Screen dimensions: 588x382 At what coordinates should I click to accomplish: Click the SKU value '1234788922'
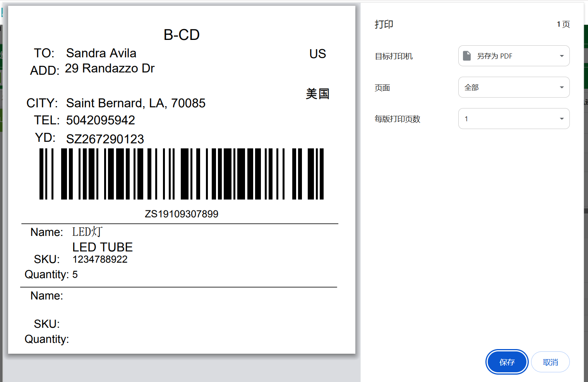pos(100,259)
